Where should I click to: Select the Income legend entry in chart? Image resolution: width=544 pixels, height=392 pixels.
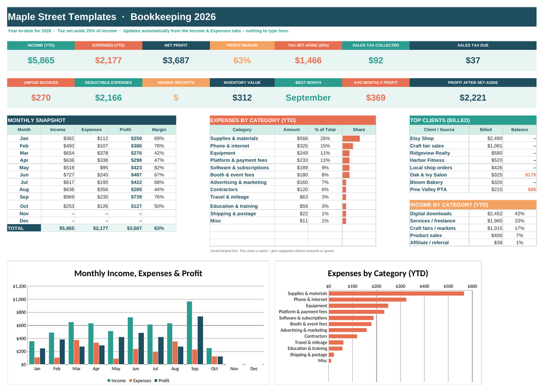pyautogui.click(x=116, y=380)
